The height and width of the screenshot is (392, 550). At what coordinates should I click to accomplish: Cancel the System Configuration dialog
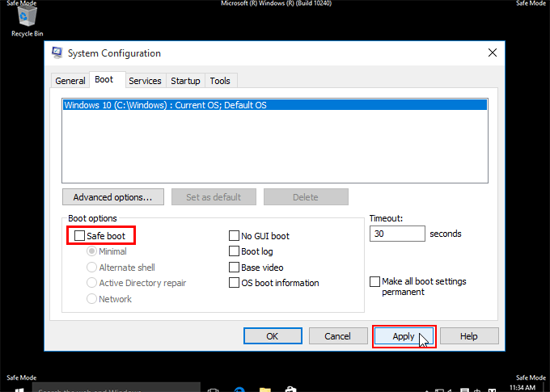point(337,336)
